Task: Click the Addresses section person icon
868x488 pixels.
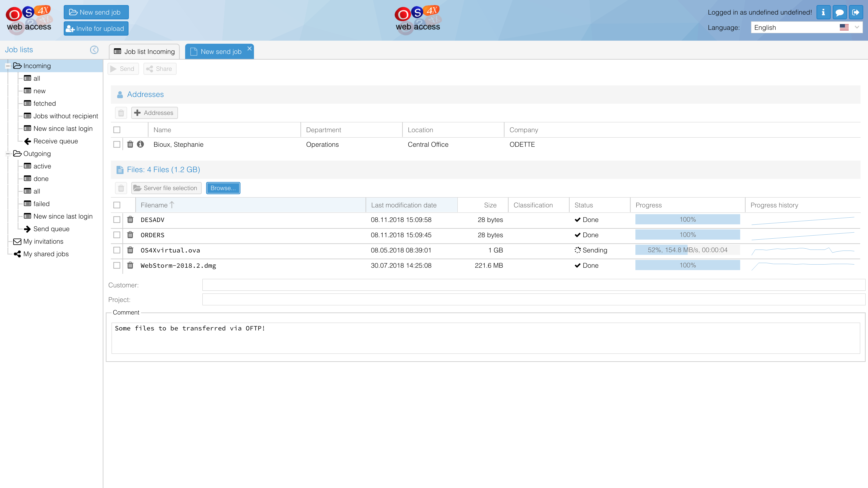Action: coord(120,95)
